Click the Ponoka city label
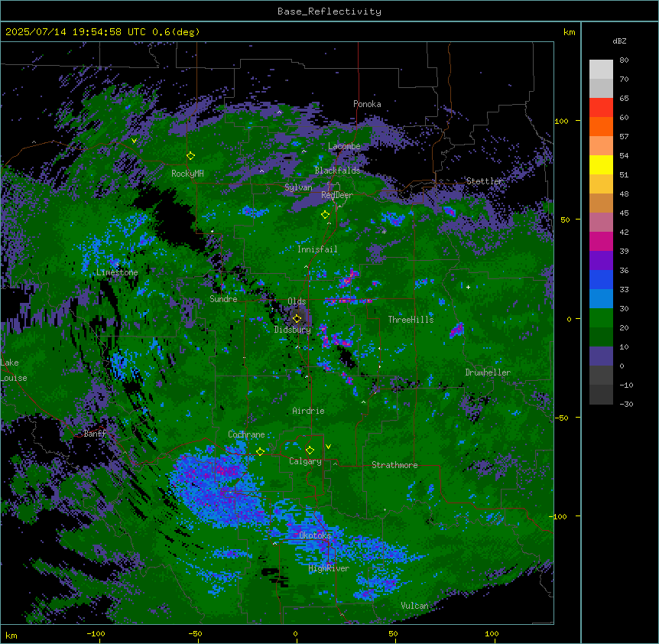 pos(367,104)
